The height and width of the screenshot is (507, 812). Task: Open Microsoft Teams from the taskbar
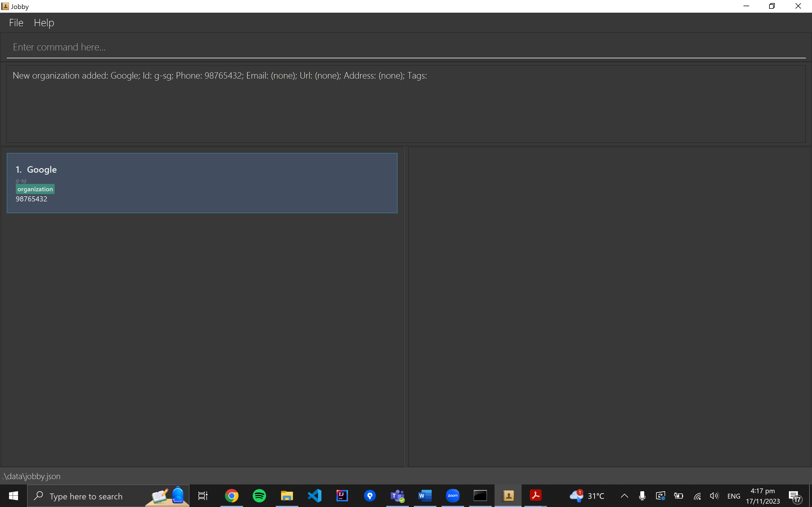click(397, 496)
